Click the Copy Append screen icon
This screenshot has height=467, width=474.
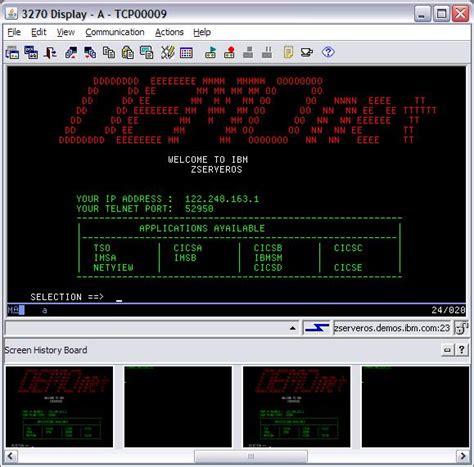point(147,53)
